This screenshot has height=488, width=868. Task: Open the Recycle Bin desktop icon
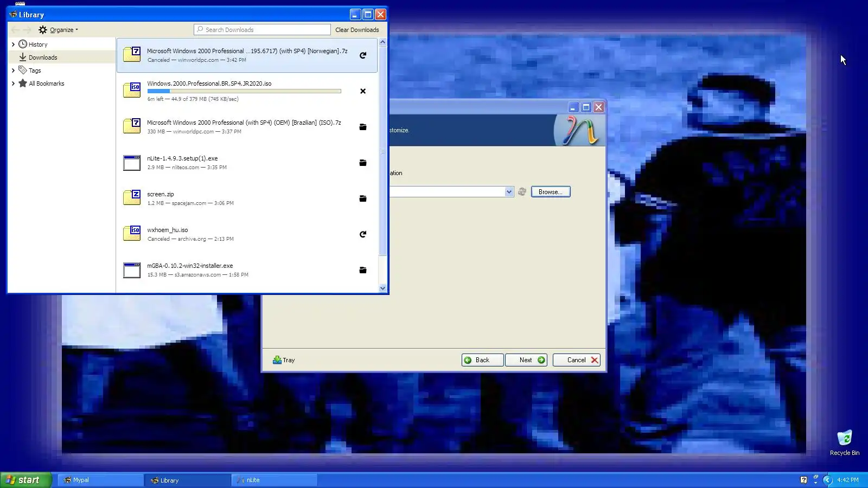pyautogui.click(x=845, y=442)
